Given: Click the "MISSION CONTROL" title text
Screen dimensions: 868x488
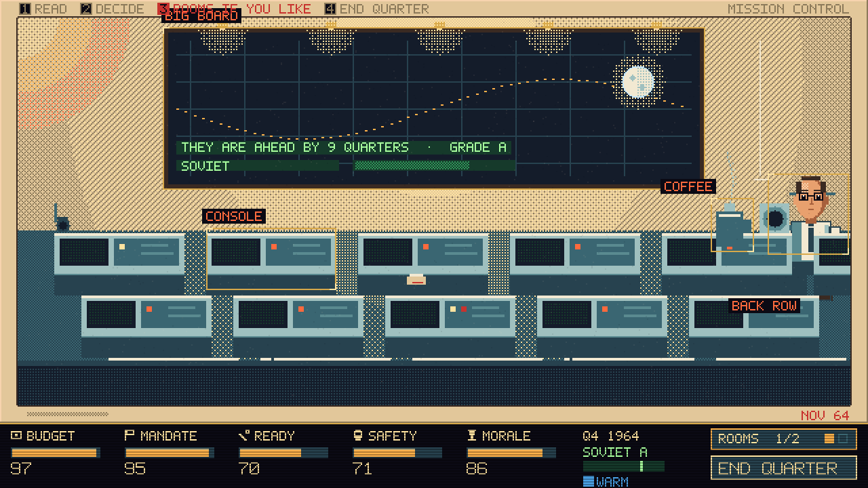Looking at the screenshot, I should pyautogui.click(x=788, y=9).
